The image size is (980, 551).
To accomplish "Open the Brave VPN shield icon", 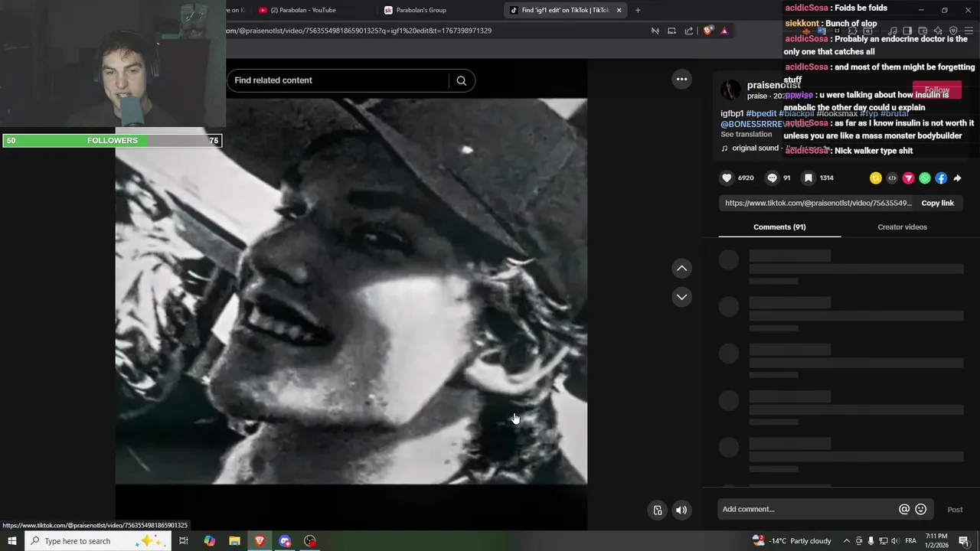I will [953, 31].
